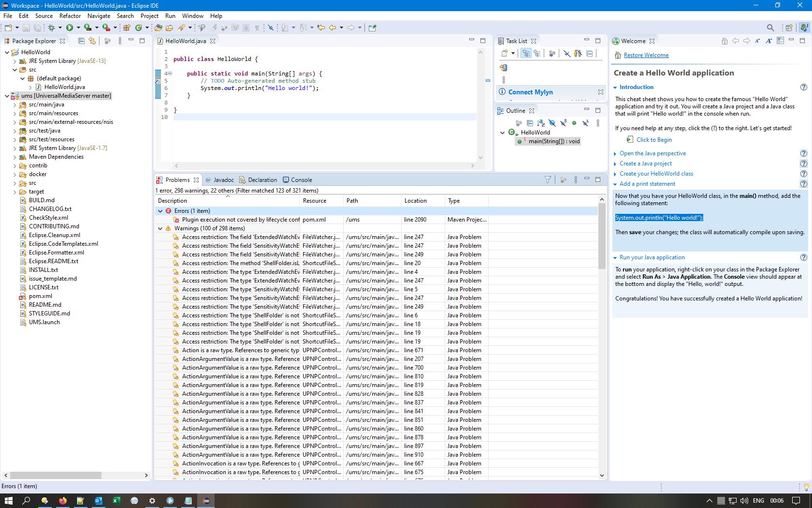The height and width of the screenshot is (508, 812).
Task: Switch to the Javadoc tab
Action: [220, 179]
